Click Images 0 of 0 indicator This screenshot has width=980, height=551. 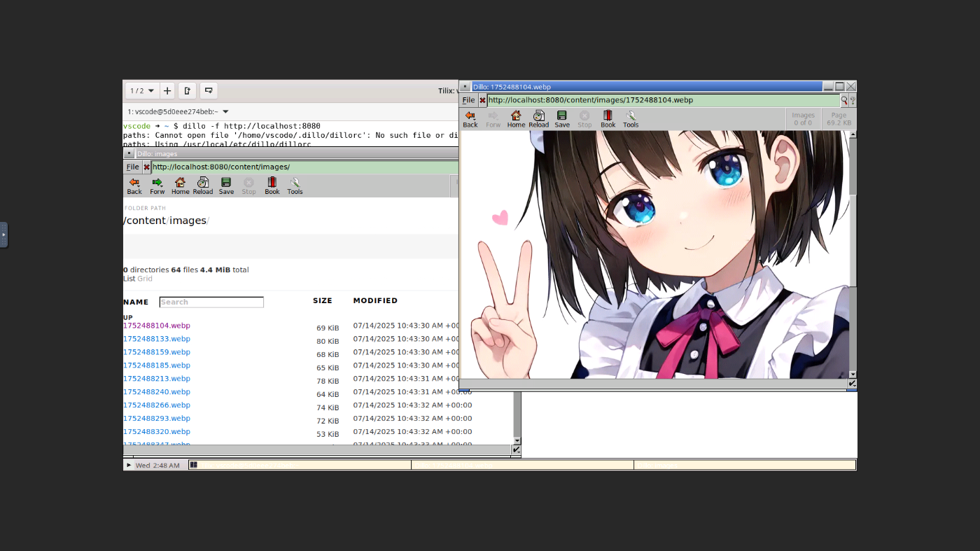tap(803, 119)
